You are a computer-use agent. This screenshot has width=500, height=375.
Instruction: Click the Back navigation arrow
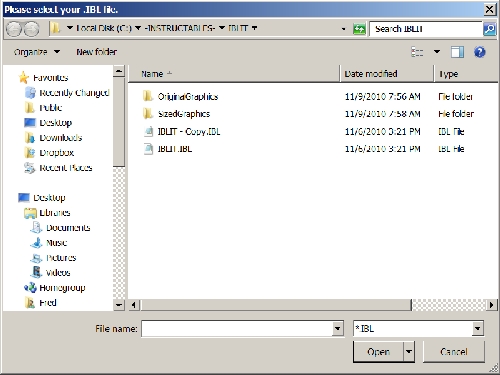click(x=14, y=29)
